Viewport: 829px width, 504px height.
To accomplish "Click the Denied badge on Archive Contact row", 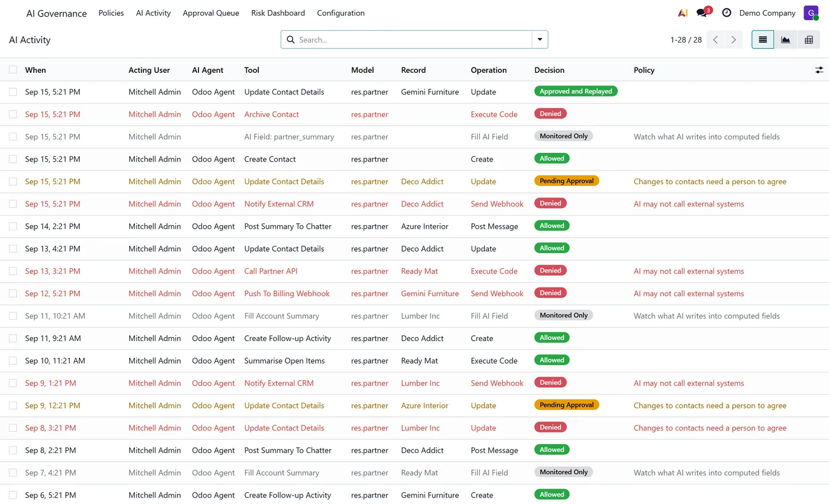I will [x=550, y=113].
